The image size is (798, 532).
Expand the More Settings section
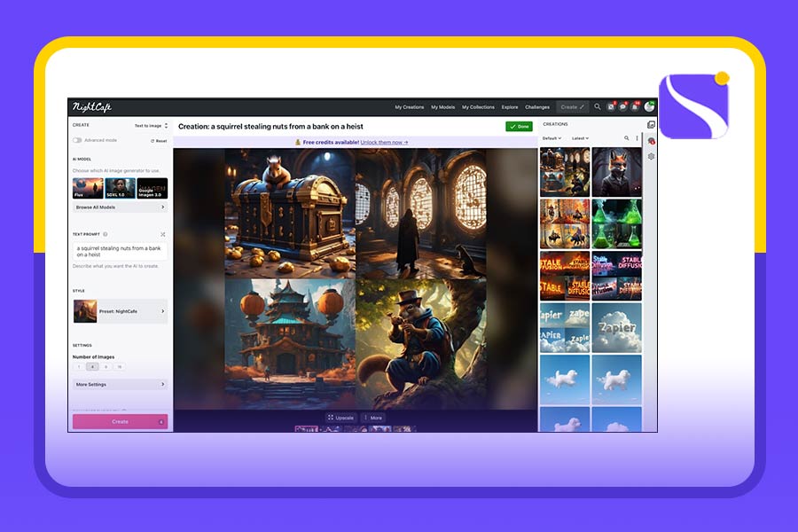(120, 385)
